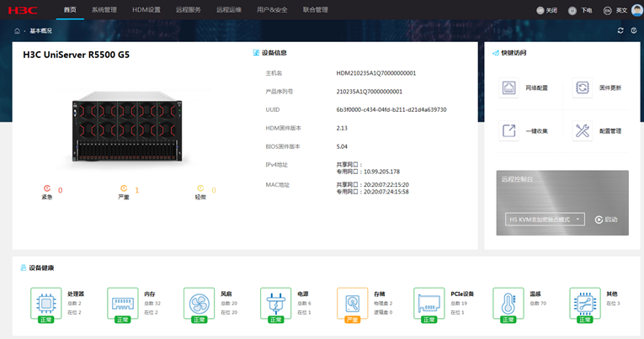Open the HDM设置 menu

pos(146,10)
